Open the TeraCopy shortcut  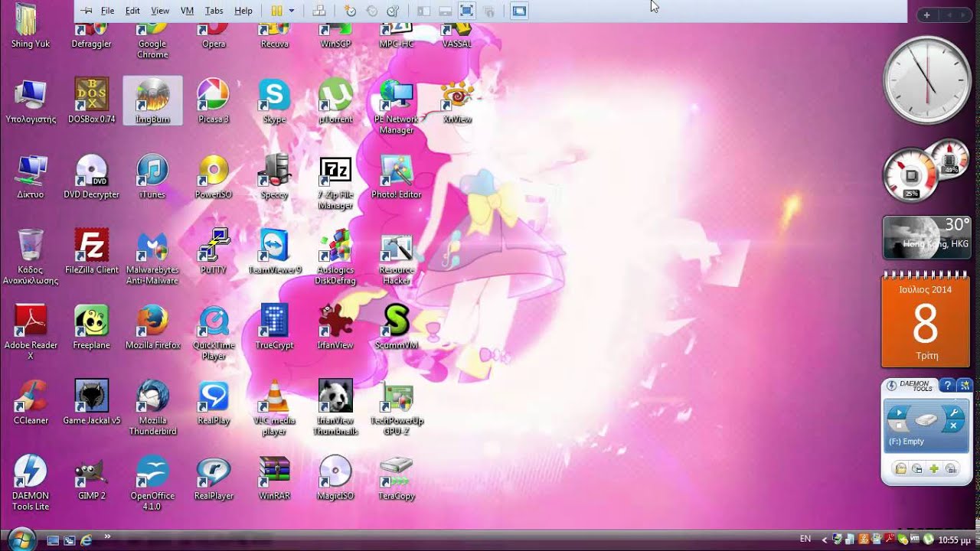tap(397, 478)
